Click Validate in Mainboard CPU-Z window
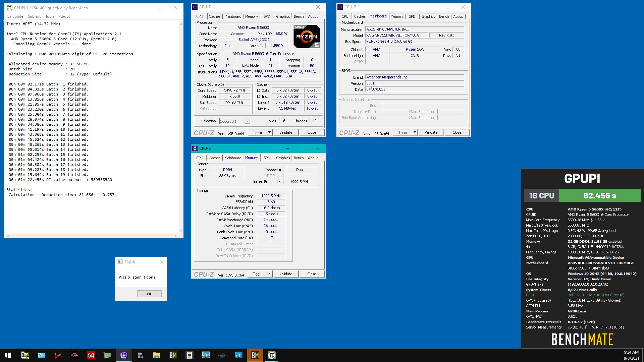Viewport: 644px width, 362px height. (431, 132)
